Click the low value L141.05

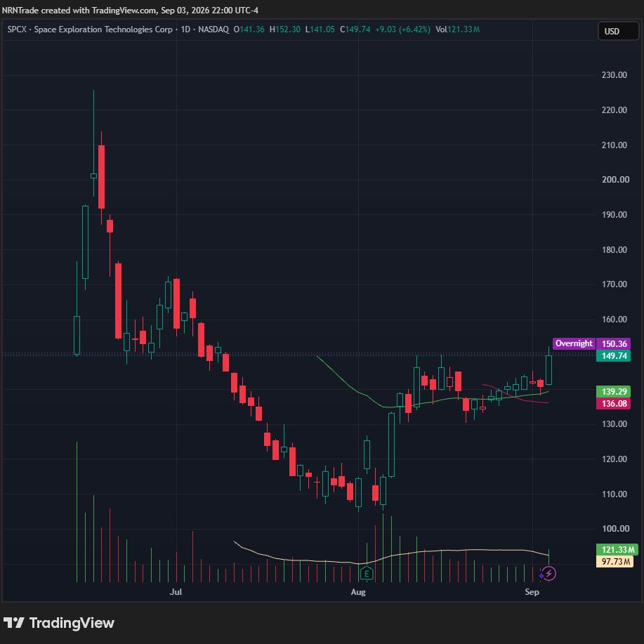pyautogui.click(x=320, y=29)
